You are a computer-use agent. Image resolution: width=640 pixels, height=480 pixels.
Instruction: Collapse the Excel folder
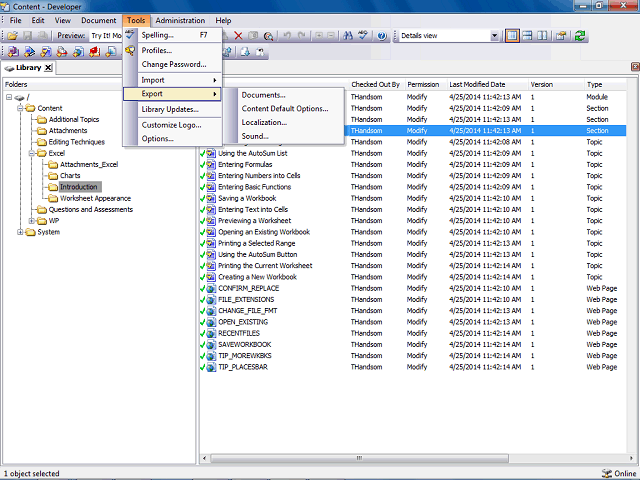31,153
